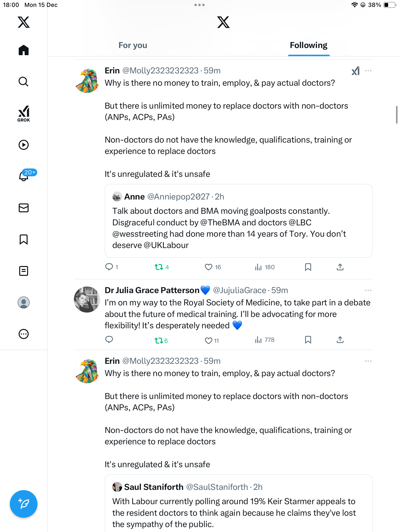This screenshot has height=532, width=399.
Task: Open Messages envelope icon
Action: click(x=24, y=208)
